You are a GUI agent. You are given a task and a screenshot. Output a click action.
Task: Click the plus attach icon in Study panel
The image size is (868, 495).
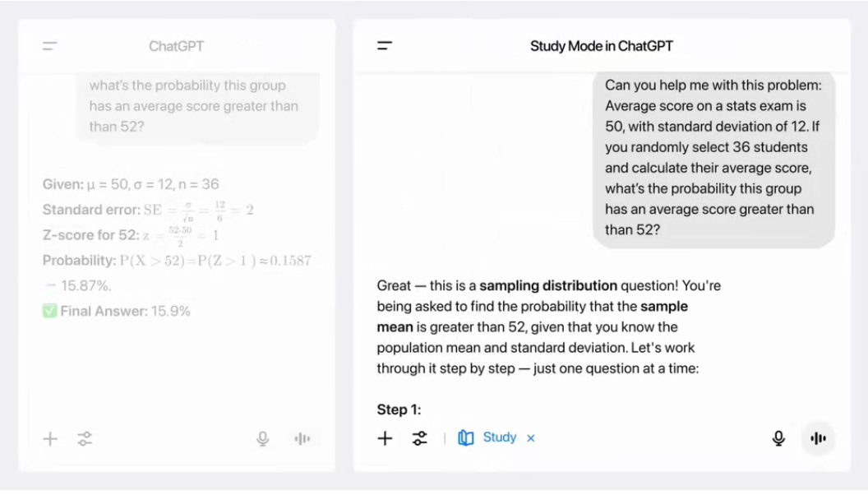click(x=385, y=438)
